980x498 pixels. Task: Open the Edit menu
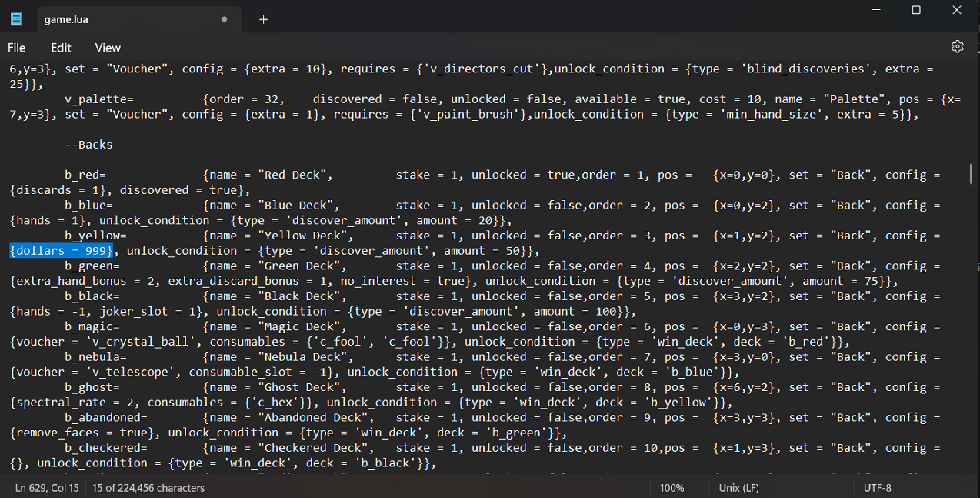pos(62,48)
